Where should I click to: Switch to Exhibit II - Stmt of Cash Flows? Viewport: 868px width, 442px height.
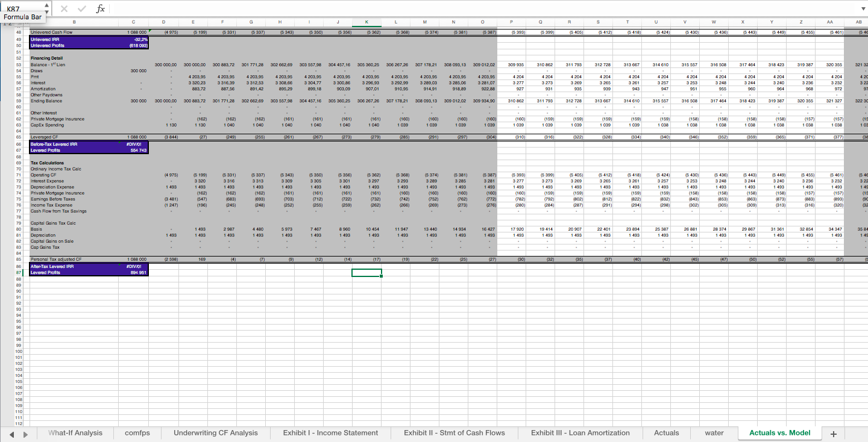(x=454, y=432)
